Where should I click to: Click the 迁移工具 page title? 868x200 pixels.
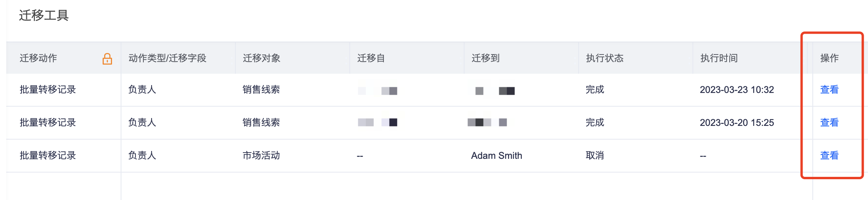[x=44, y=15]
